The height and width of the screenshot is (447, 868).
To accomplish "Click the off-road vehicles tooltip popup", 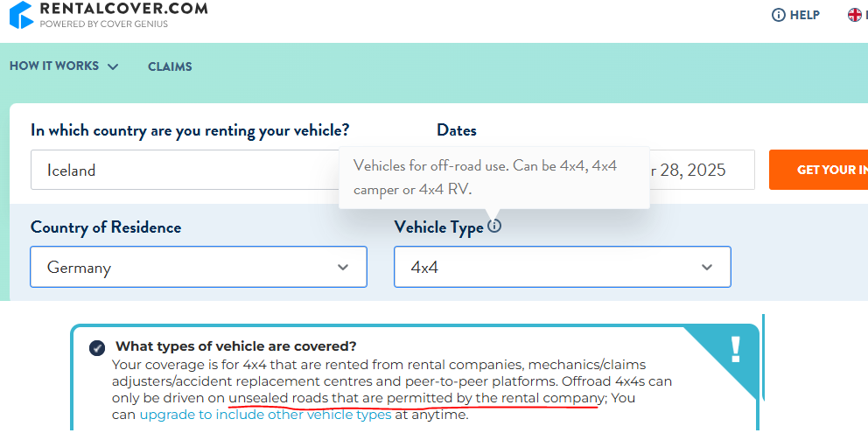I will (494, 178).
